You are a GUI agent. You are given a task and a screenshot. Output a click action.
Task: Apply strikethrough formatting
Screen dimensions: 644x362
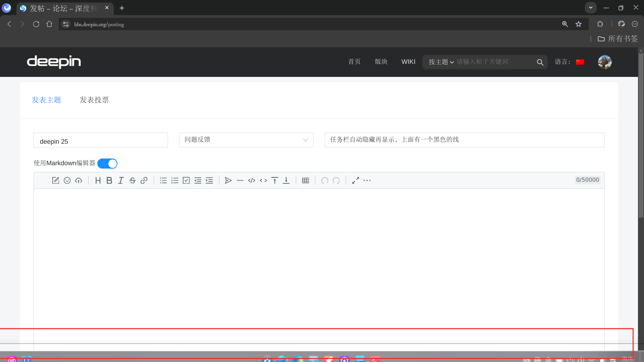click(x=132, y=180)
